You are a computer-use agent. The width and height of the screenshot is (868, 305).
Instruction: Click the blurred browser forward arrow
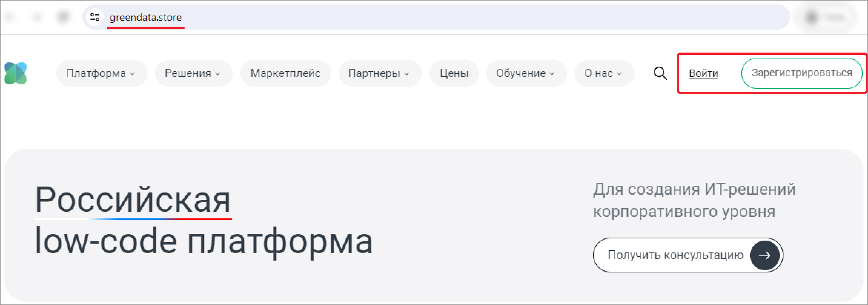coord(37,17)
